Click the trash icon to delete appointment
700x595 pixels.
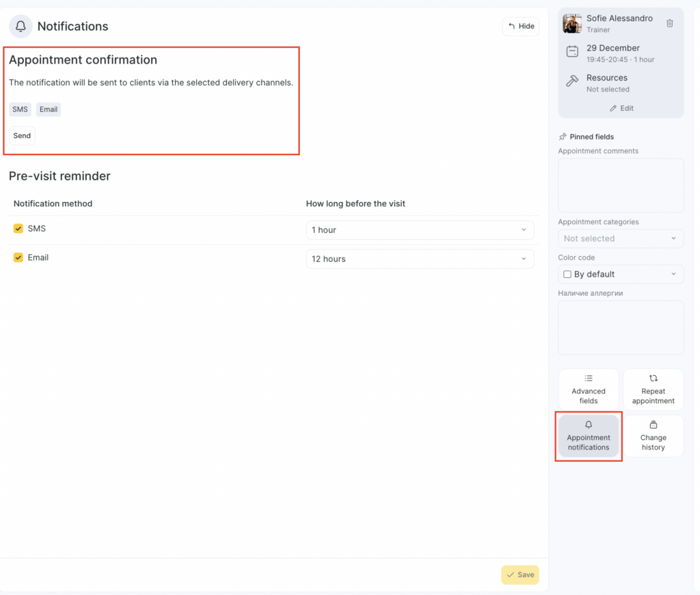tap(669, 23)
